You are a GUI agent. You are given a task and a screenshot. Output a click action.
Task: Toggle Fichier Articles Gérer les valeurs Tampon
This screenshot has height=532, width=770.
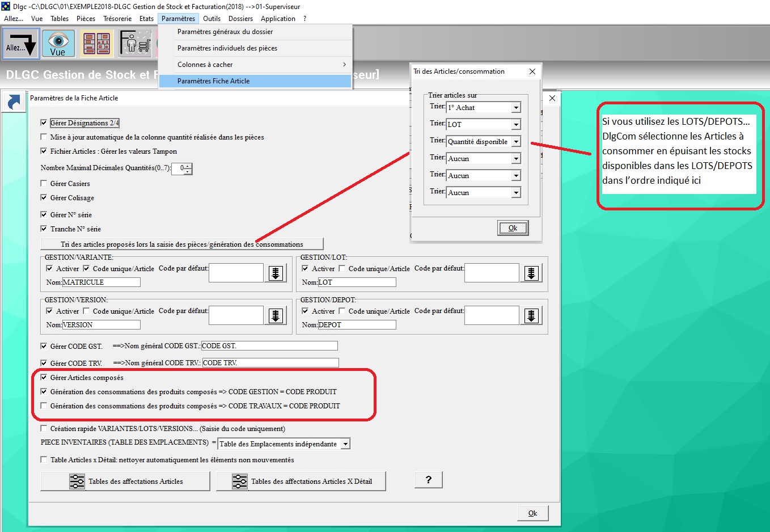(44, 151)
